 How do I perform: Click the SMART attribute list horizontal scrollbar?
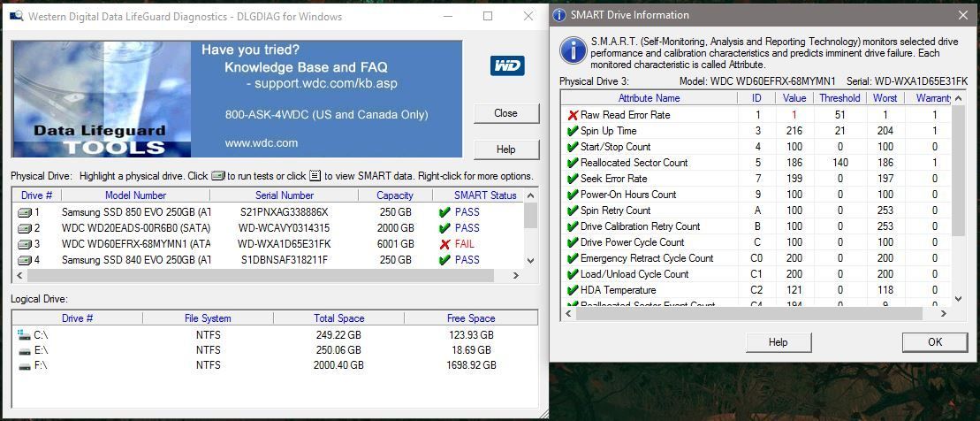point(748,313)
